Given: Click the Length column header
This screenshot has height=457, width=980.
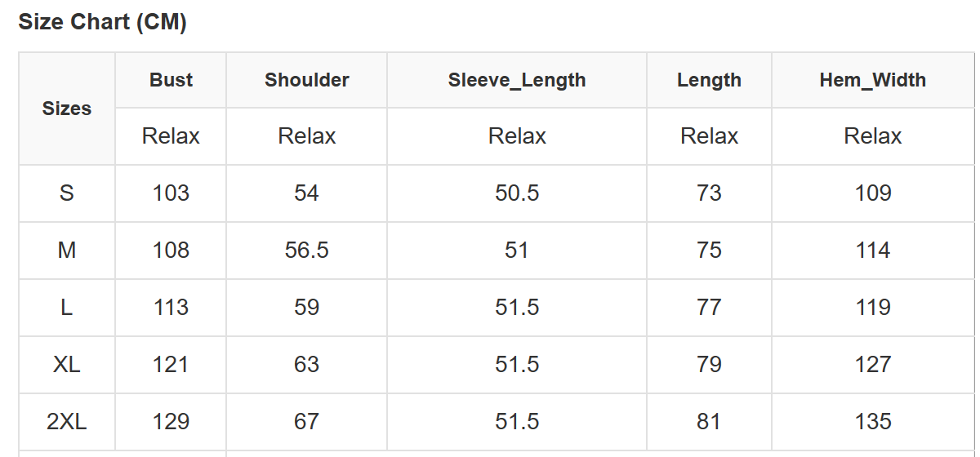Looking at the screenshot, I should tap(709, 80).
